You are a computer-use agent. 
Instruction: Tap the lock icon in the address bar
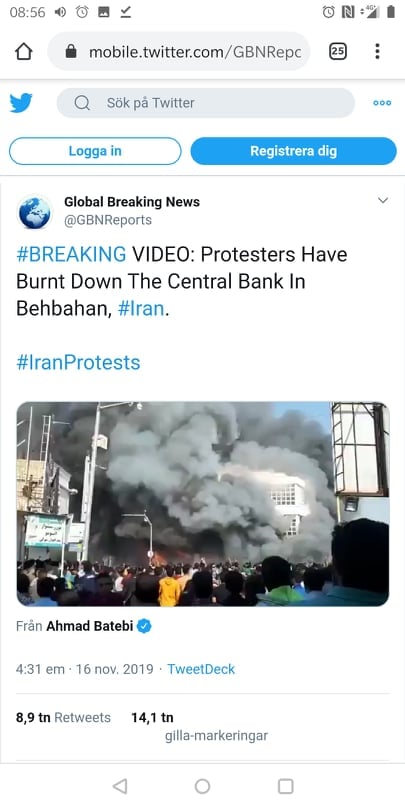71,51
